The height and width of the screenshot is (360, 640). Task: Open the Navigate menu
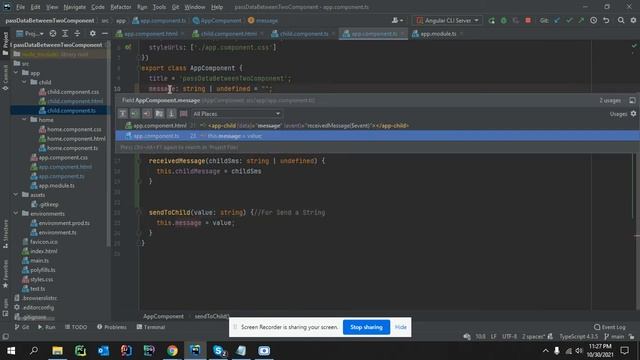pos(75,7)
